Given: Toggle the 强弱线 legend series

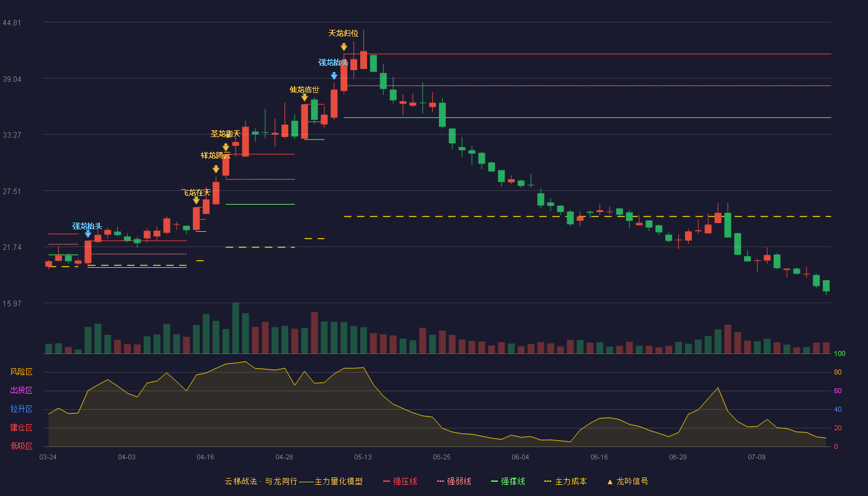Looking at the screenshot, I should [x=454, y=481].
